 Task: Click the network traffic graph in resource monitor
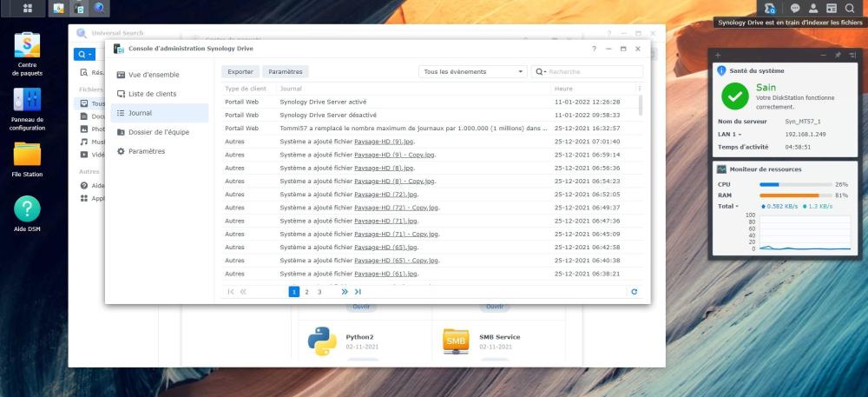coord(805,233)
